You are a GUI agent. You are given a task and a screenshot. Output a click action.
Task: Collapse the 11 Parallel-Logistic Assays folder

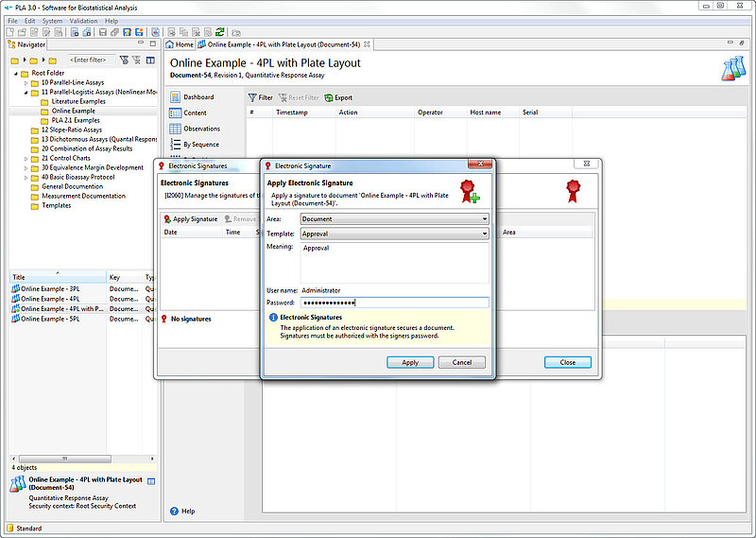26,92
